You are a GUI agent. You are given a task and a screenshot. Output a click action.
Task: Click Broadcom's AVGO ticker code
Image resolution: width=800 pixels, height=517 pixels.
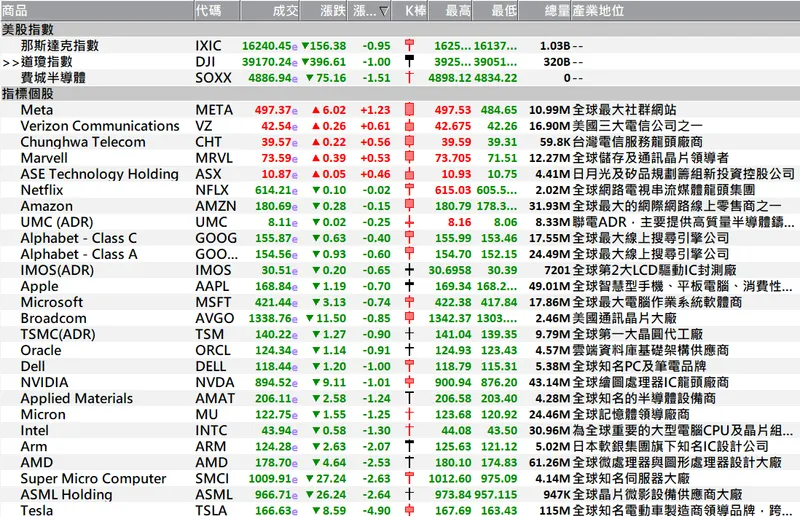pyautogui.click(x=215, y=318)
